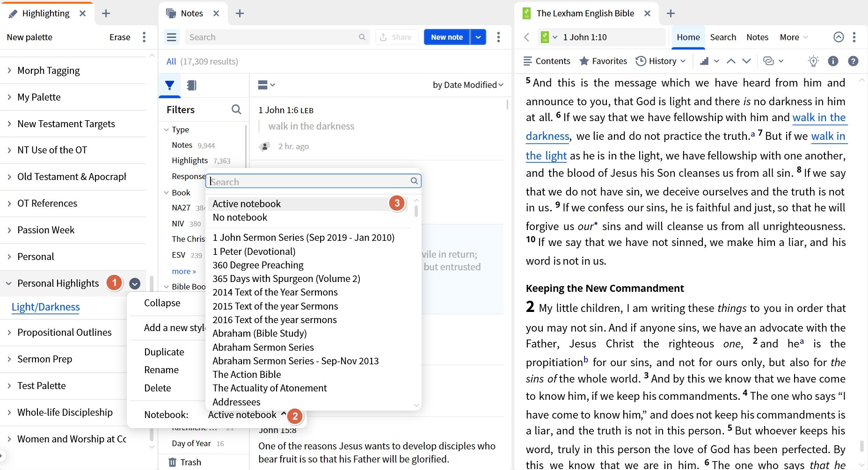Open Trash in Notes sidebar
This screenshot has height=470, width=868.
click(x=185, y=462)
